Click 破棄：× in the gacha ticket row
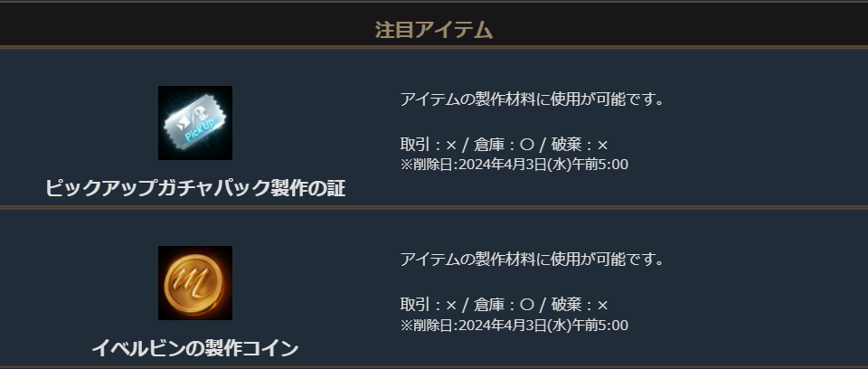 pos(579,145)
